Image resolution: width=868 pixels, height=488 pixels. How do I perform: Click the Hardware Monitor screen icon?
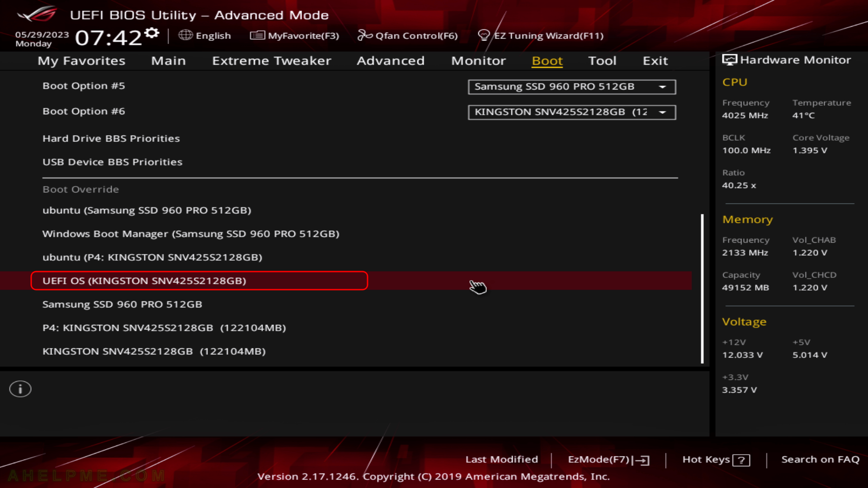point(729,60)
